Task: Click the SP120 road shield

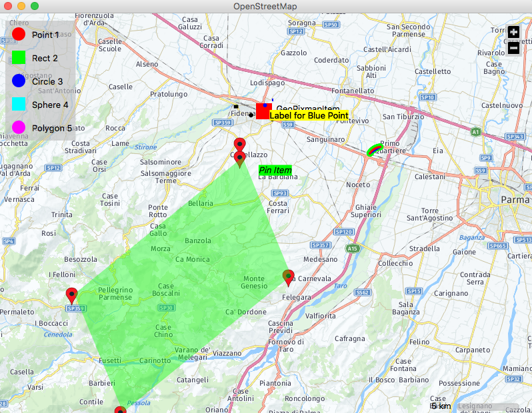Action: 344,232
